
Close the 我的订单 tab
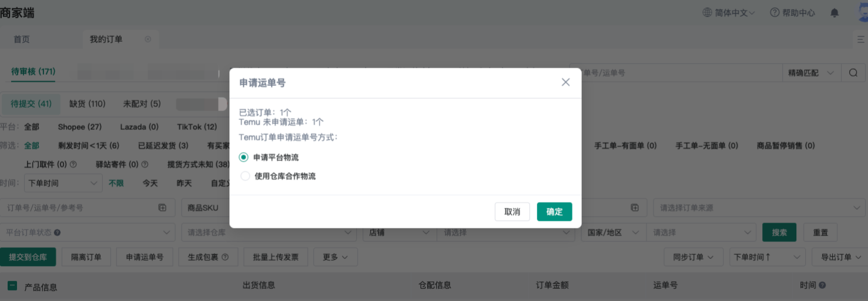[x=148, y=39]
